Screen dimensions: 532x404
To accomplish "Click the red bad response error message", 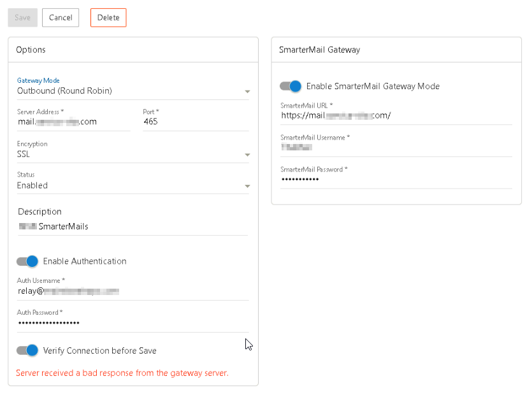I will (122, 373).
